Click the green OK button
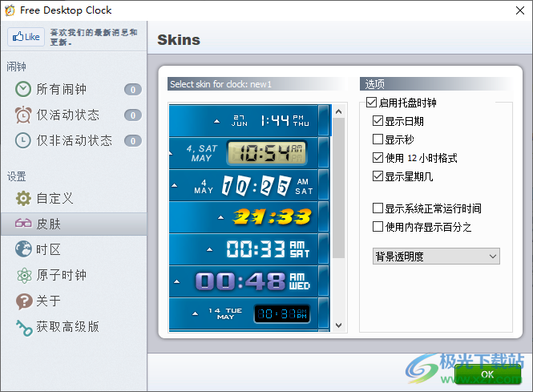The height and width of the screenshot is (392, 533). [487, 374]
